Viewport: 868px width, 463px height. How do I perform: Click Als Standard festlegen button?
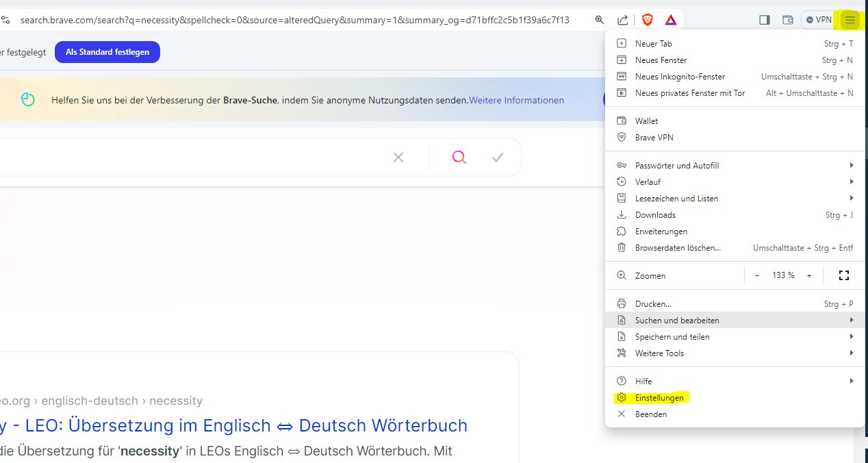(x=107, y=52)
